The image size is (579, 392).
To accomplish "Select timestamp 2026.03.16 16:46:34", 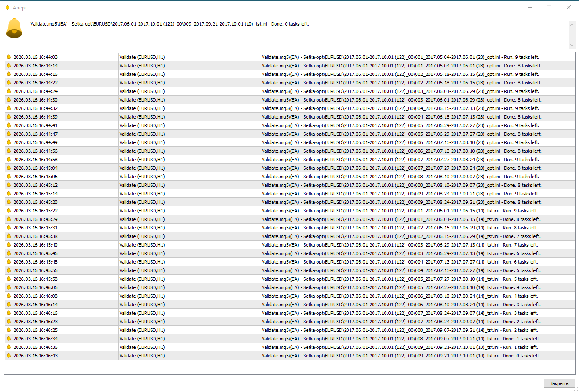I will (x=35, y=339).
